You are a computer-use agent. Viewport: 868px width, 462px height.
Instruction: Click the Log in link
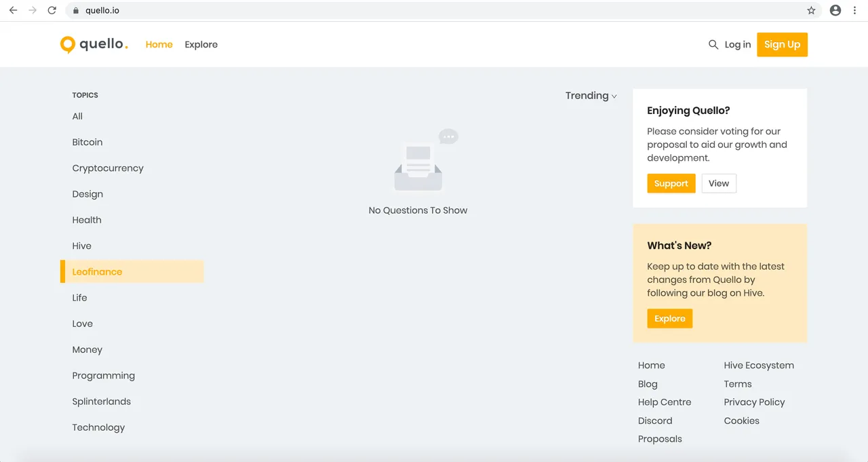738,44
